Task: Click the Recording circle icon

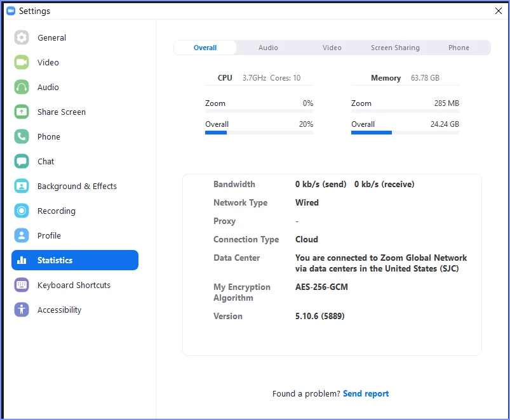Action: (x=22, y=211)
